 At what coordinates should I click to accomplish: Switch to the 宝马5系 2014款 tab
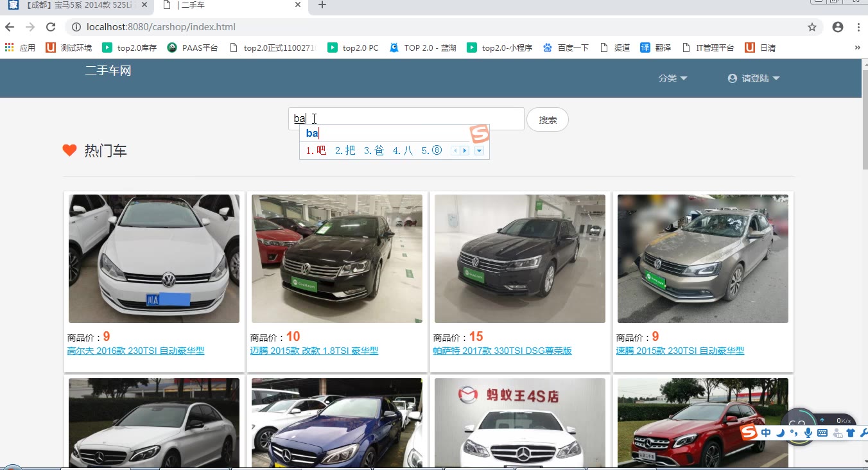78,6
